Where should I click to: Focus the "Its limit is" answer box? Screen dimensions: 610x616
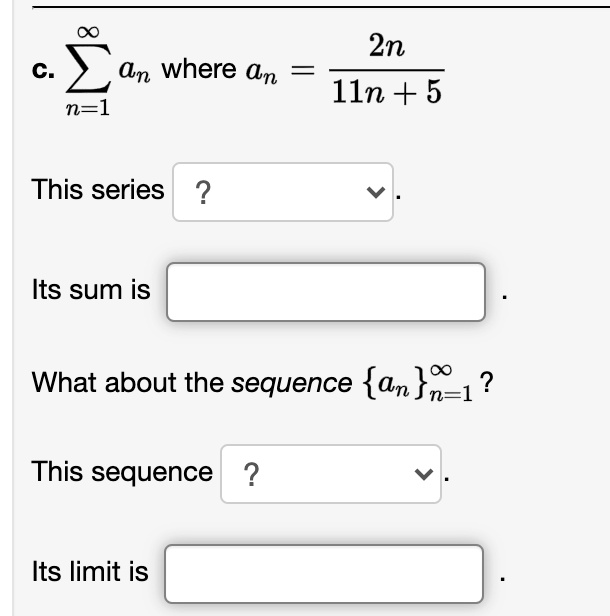pos(324,574)
